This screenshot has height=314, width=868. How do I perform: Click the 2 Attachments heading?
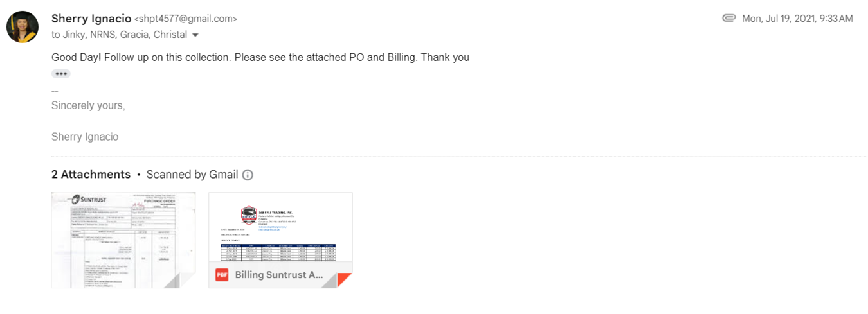91,175
